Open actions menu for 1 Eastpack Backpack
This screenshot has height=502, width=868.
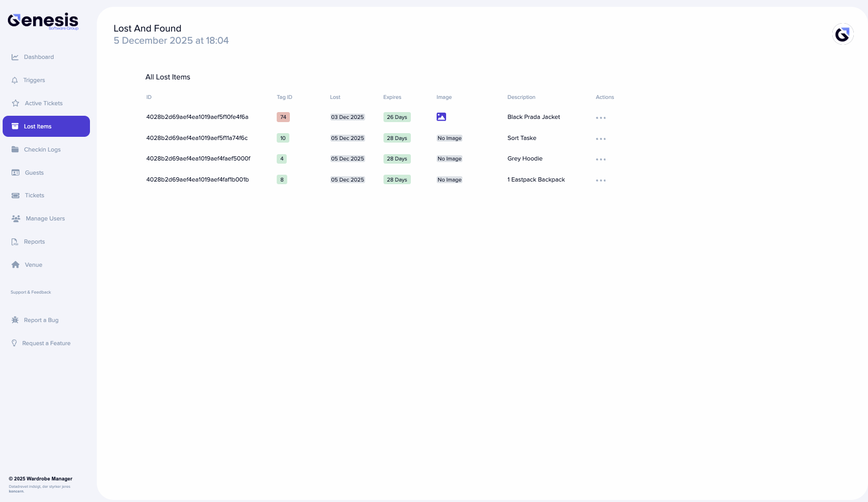(x=601, y=180)
